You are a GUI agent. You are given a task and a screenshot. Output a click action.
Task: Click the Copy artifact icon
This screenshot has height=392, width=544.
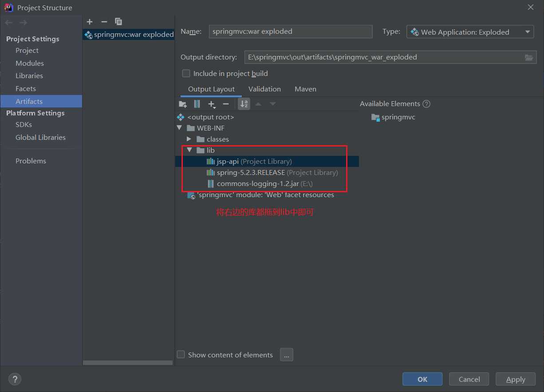pyautogui.click(x=118, y=21)
